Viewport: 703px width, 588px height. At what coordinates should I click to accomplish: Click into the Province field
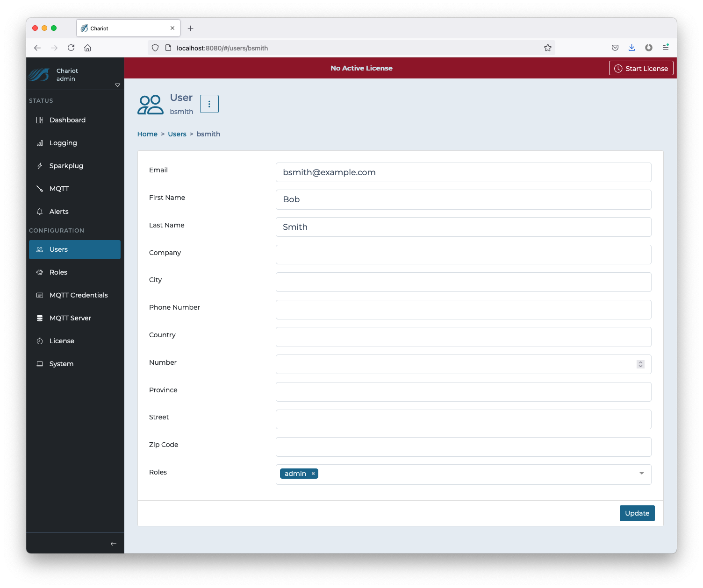click(x=464, y=392)
